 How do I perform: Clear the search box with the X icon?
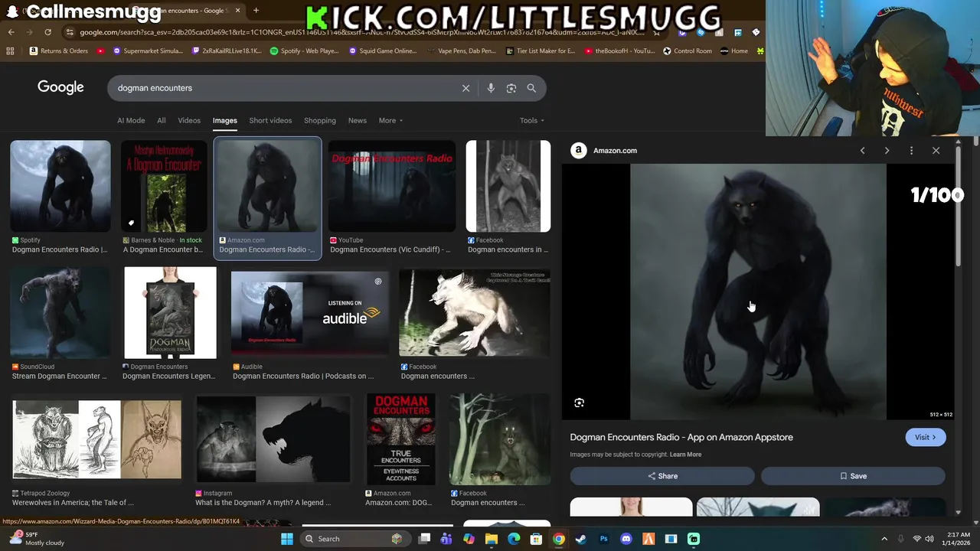[465, 88]
